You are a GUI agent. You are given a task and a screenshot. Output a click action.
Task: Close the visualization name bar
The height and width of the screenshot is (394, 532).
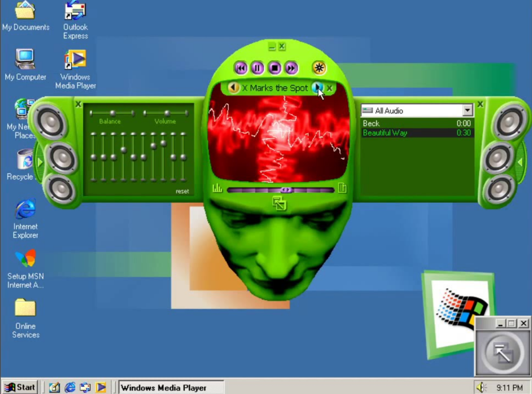click(x=330, y=88)
